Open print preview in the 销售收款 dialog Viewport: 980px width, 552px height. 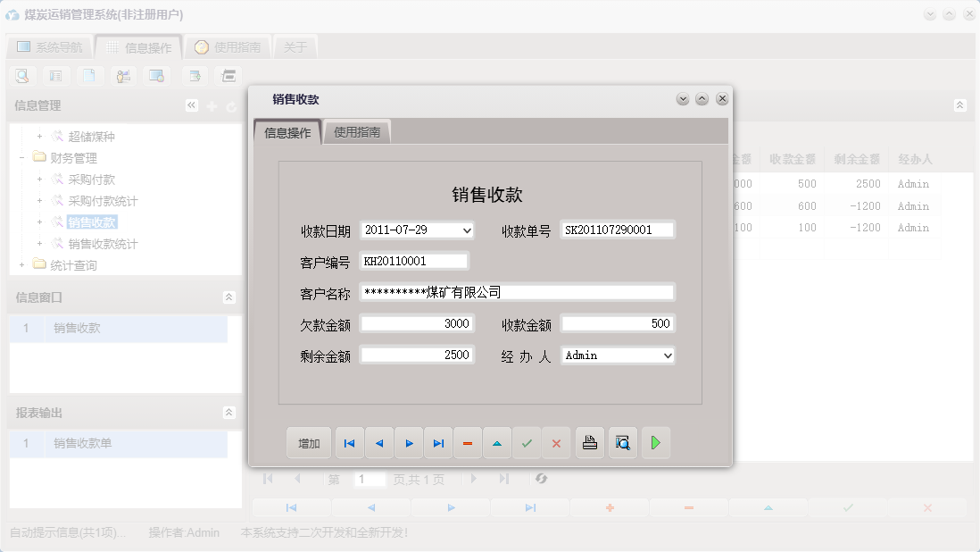(x=622, y=442)
